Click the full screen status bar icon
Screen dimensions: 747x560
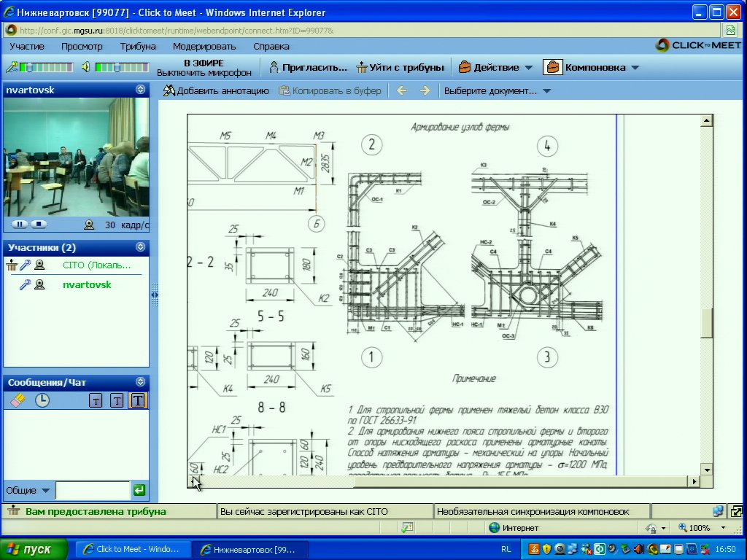[x=737, y=511]
